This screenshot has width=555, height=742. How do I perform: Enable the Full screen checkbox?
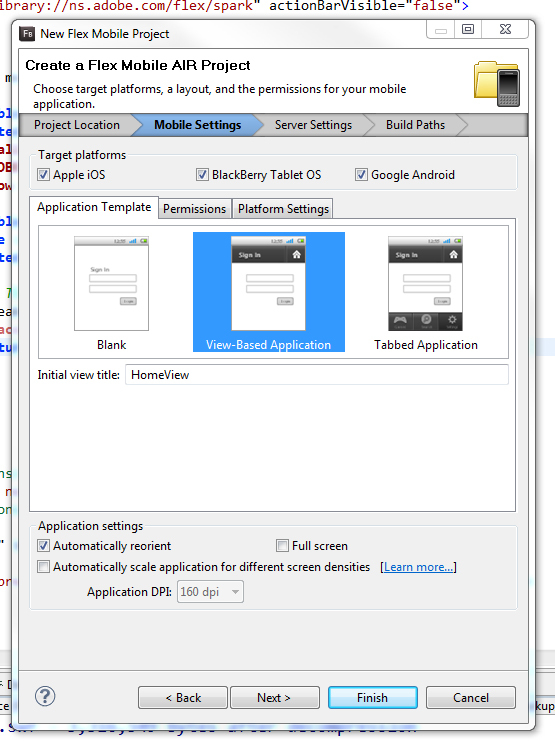pyautogui.click(x=282, y=546)
